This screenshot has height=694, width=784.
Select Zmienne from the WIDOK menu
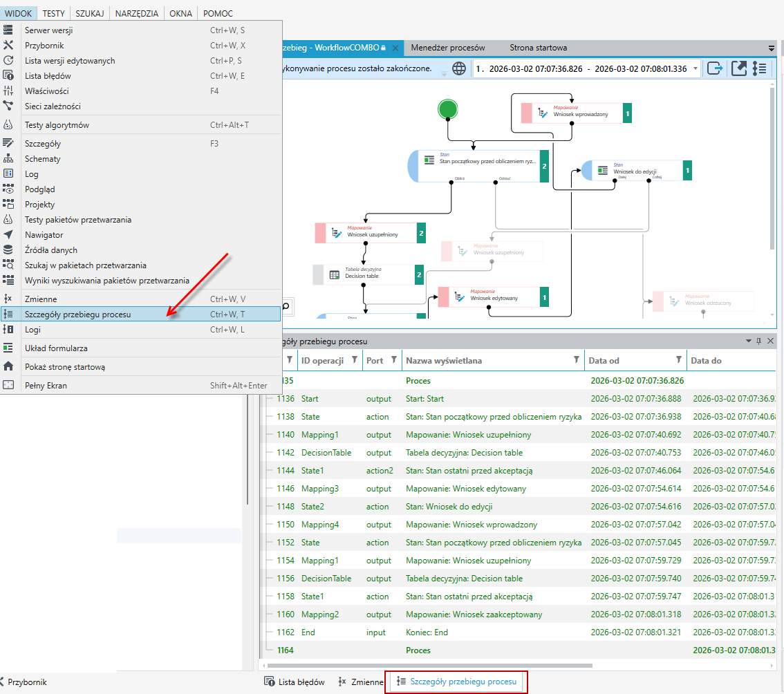point(140,299)
